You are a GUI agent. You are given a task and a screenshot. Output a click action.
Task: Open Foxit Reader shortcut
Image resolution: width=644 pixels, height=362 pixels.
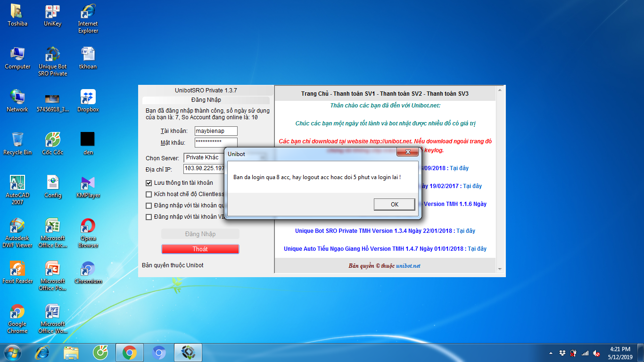click(x=17, y=272)
